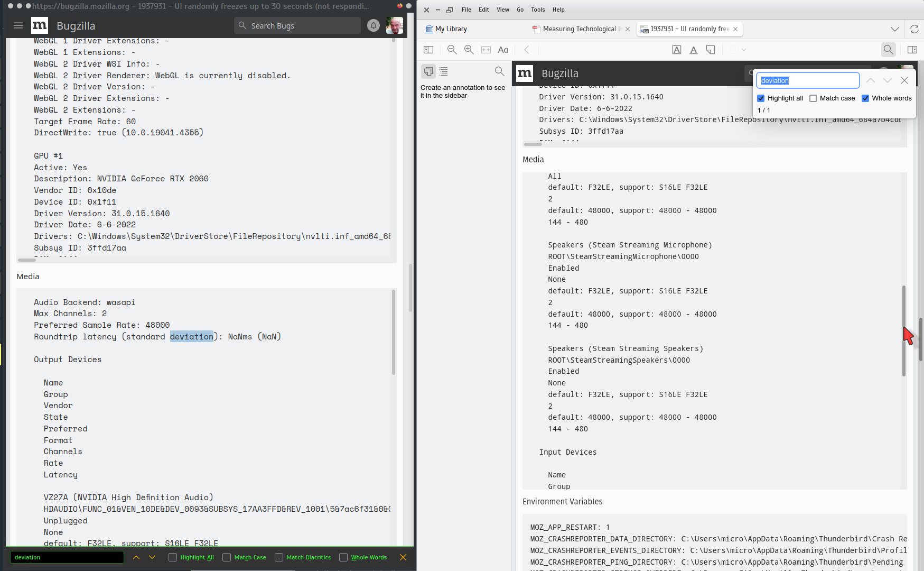Open the user avatar menu in Bugzilla browser
924x571 pixels.
pos(394,25)
